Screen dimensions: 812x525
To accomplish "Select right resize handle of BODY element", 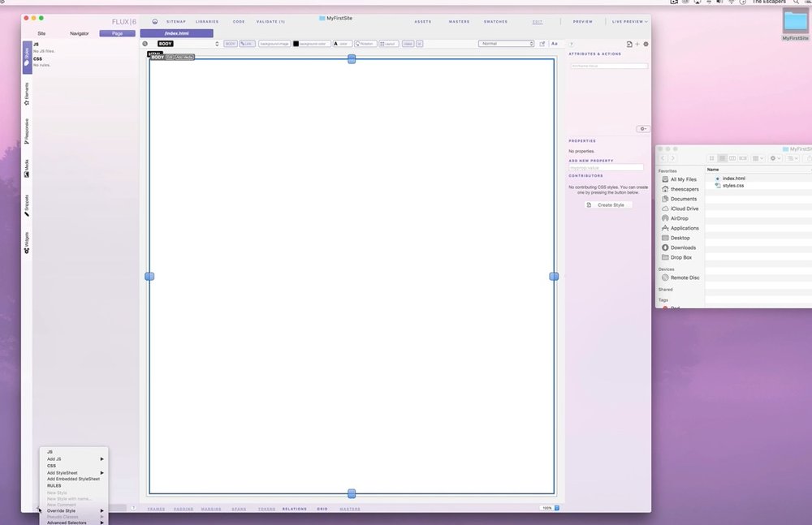I will click(x=554, y=277).
